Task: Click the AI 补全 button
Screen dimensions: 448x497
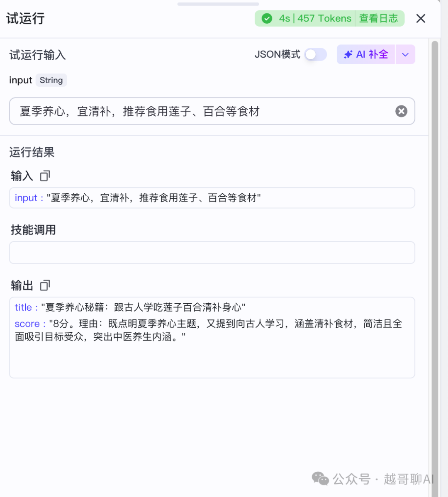Action: click(365, 54)
